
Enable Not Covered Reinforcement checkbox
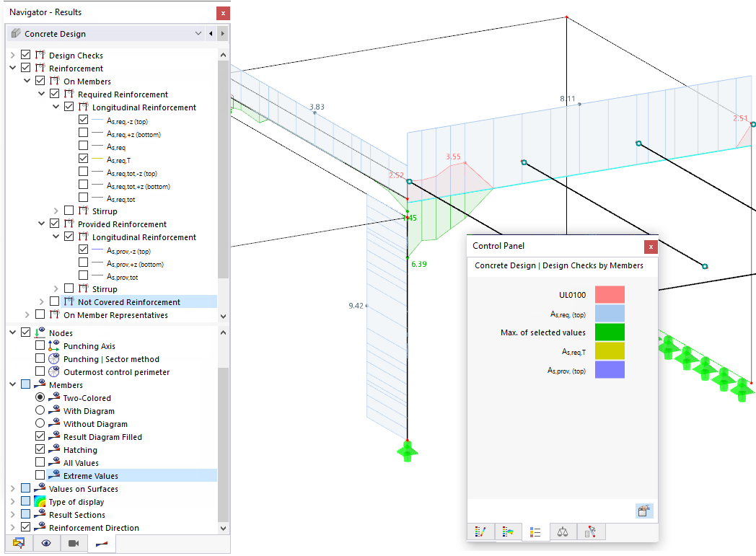tap(55, 301)
